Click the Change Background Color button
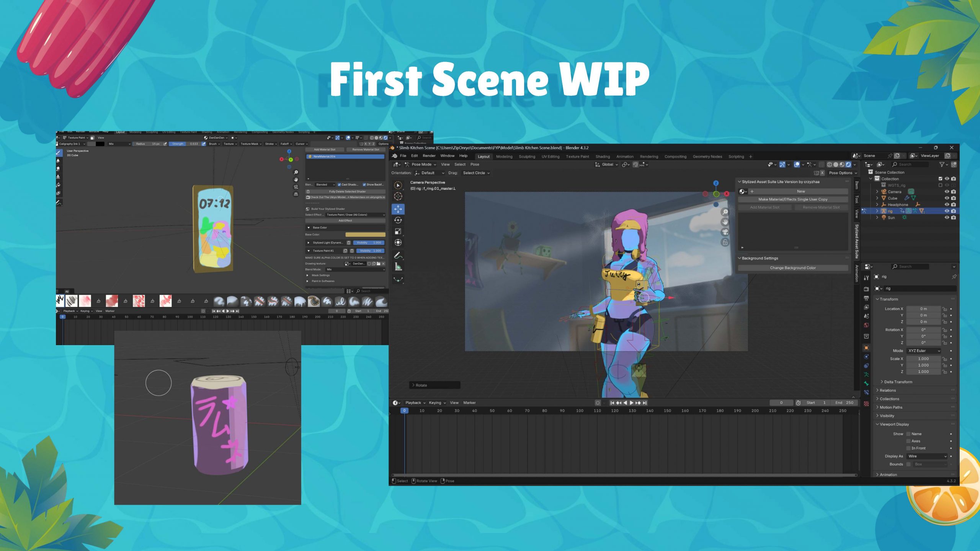Viewport: 980px width, 551px height. pos(793,268)
